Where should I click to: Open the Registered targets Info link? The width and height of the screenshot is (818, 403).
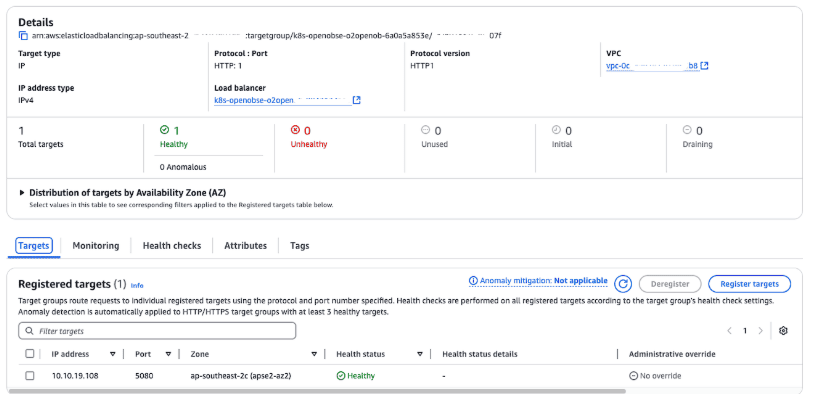pyautogui.click(x=137, y=285)
